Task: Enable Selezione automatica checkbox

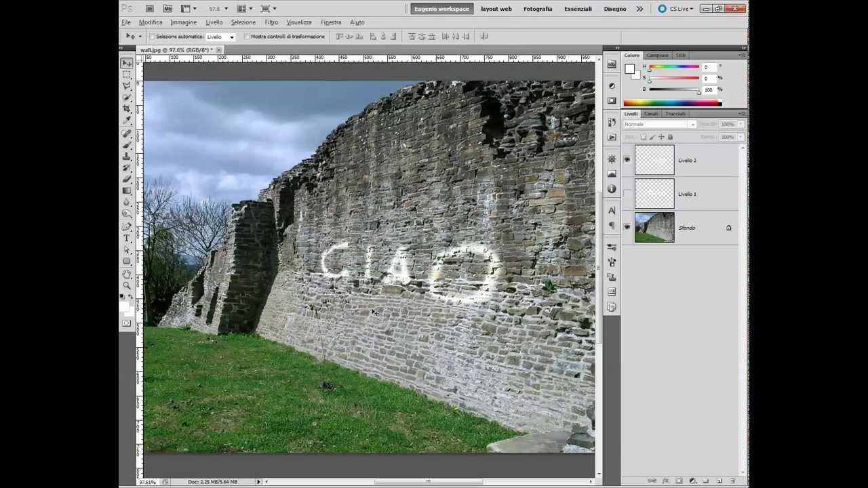Action: pyautogui.click(x=152, y=37)
